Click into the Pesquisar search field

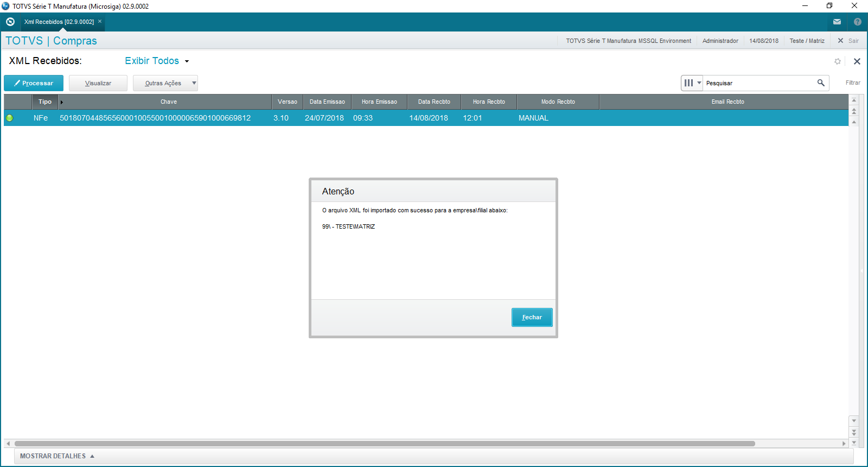pos(758,83)
